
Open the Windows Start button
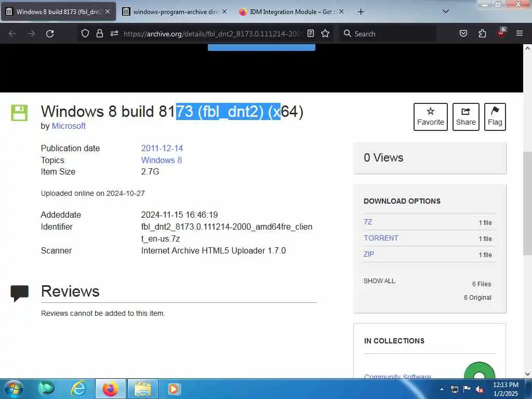pyautogui.click(x=14, y=389)
